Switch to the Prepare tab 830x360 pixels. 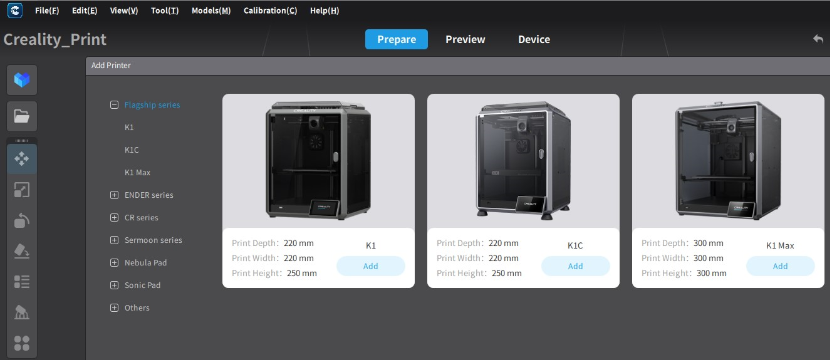click(x=396, y=39)
